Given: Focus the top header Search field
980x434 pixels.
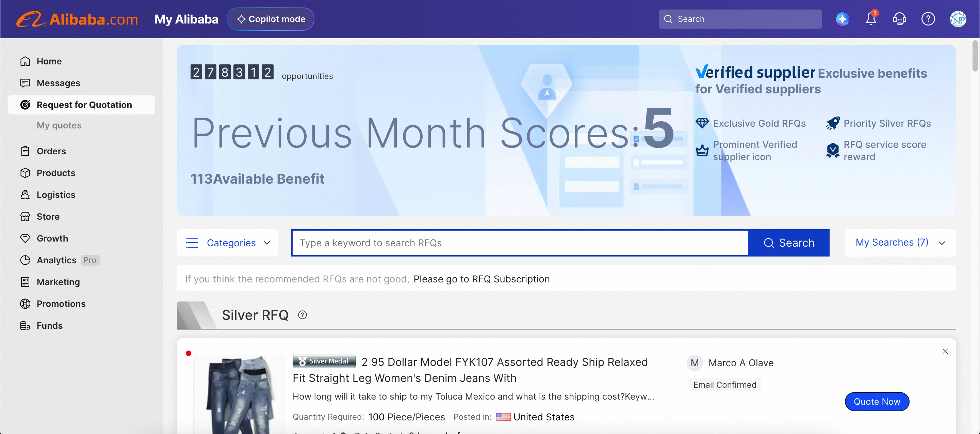Looking at the screenshot, I should 740,19.
